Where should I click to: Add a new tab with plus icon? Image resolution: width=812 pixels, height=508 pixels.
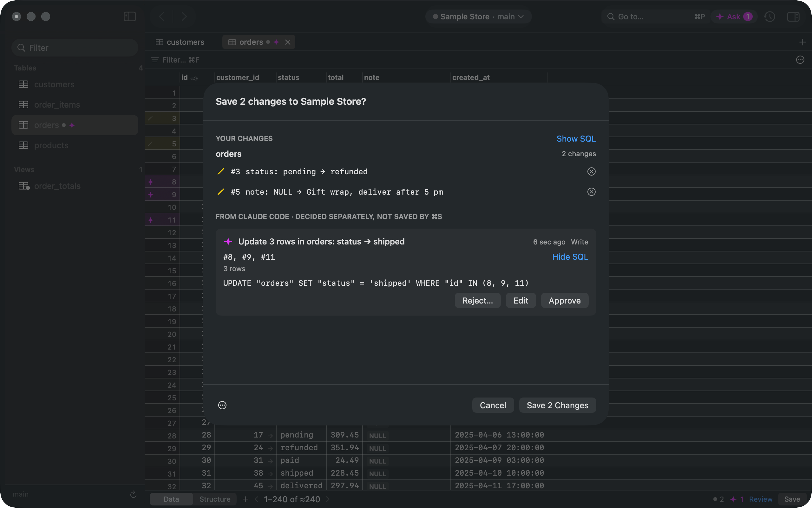pyautogui.click(x=802, y=42)
